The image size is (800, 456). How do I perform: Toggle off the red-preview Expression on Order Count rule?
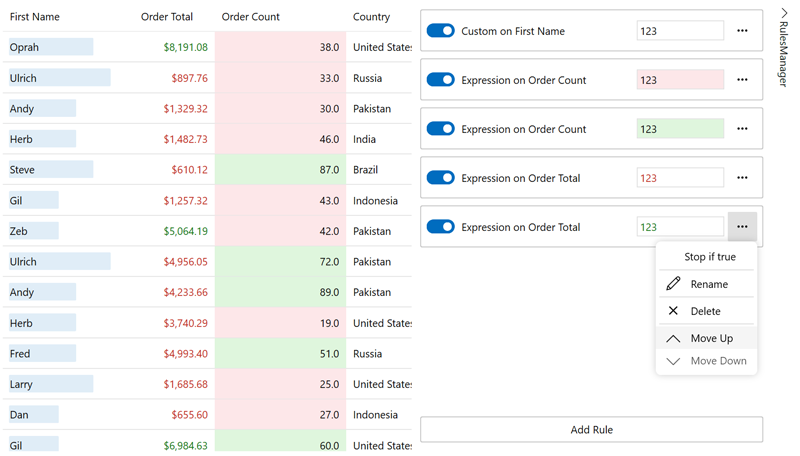(440, 80)
